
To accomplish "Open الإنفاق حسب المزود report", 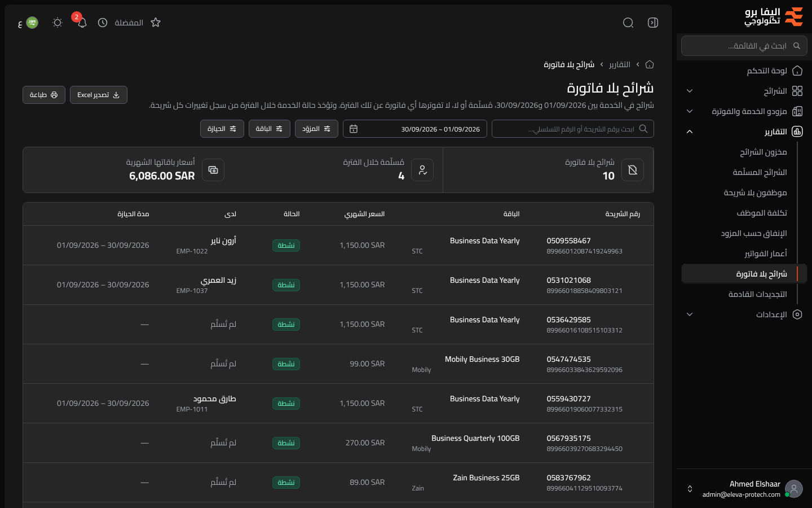I will coord(754,233).
